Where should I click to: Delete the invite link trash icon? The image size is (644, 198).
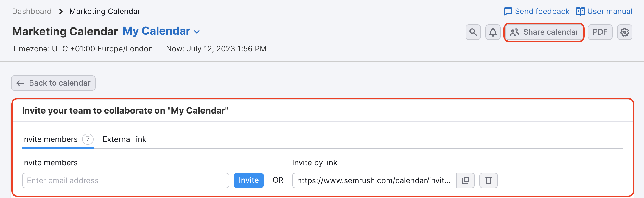click(x=488, y=180)
